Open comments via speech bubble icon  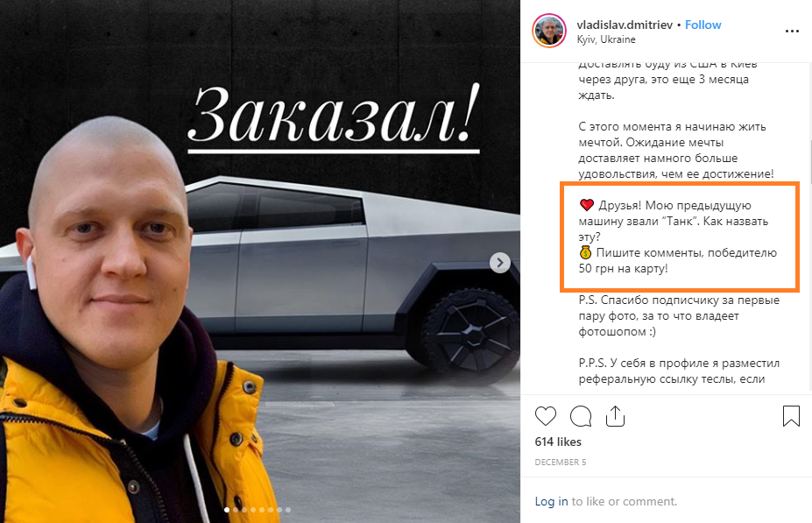point(581,416)
